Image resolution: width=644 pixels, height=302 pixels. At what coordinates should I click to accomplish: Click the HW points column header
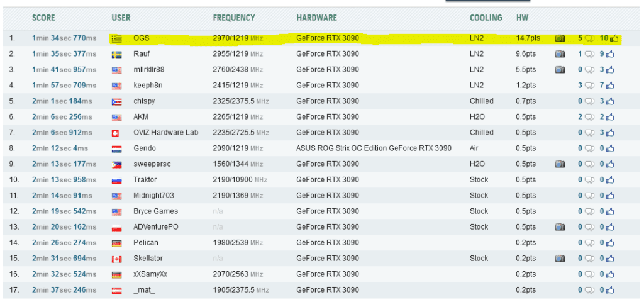point(522,18)
